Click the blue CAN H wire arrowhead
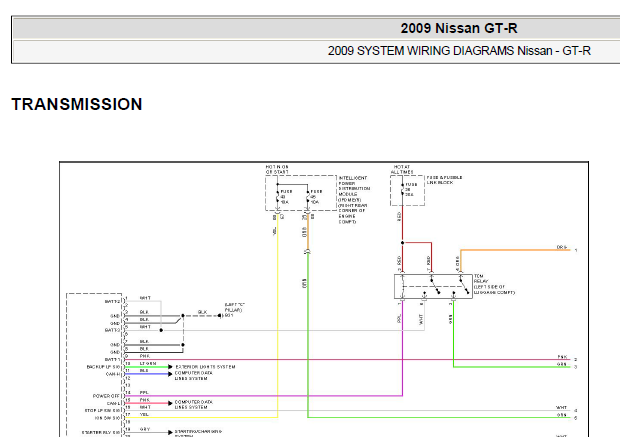 (170, 374)
